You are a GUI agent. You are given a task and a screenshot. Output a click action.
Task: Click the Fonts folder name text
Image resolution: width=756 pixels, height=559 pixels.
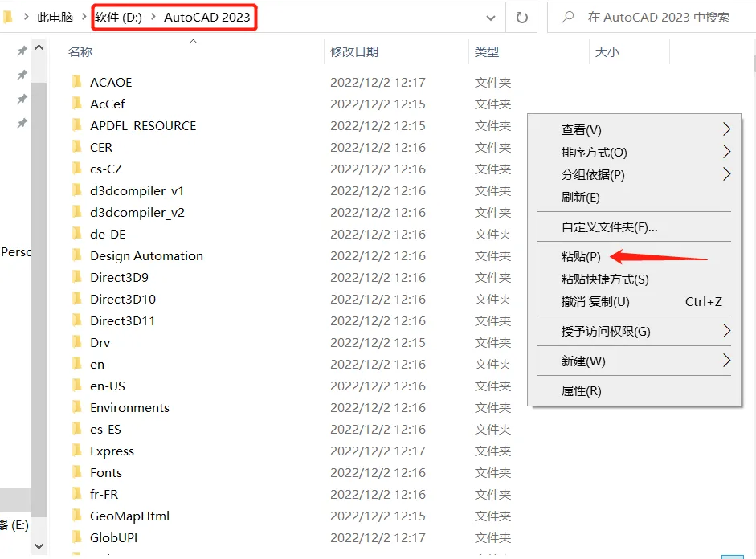tap(106, 473)
